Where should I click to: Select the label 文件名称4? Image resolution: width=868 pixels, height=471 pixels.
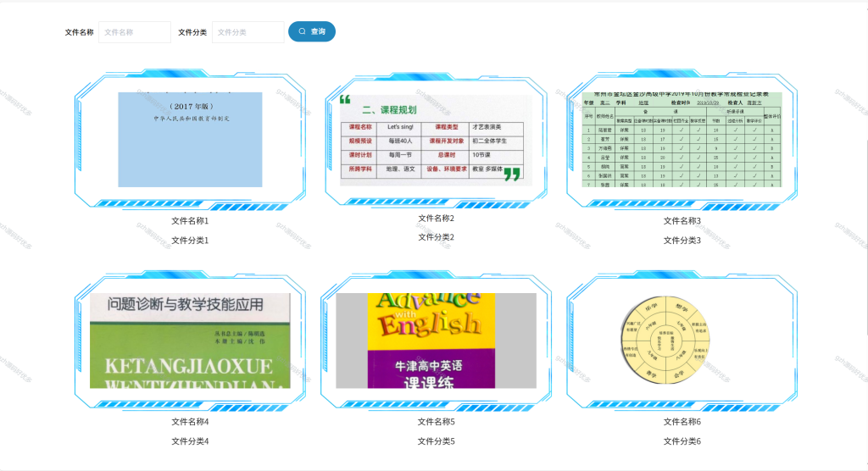pyautogui.click(x=190, y=422)
